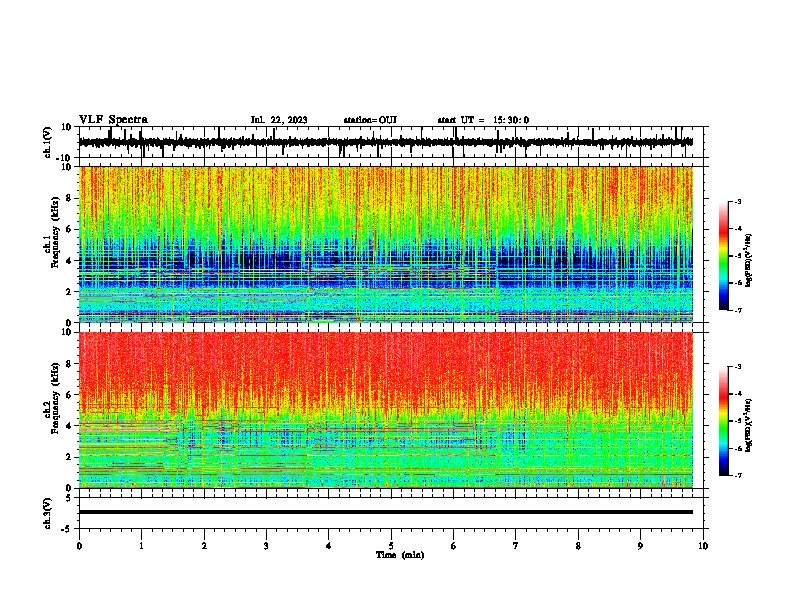Select the "start UT = 15:30:0" header text
The height and width of the screenshot is (612, 792).
[x=483, y=120]
